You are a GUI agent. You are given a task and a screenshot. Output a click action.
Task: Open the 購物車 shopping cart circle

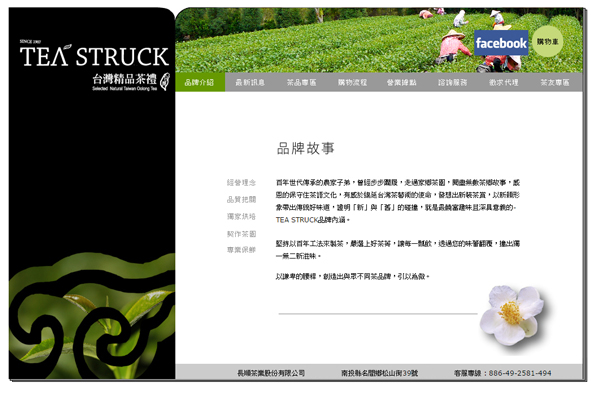548,41
